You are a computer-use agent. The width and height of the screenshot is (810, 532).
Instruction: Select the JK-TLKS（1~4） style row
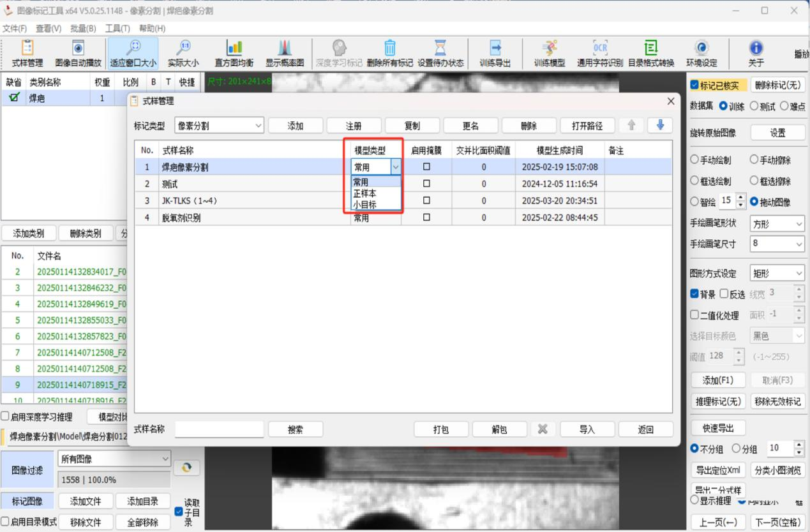coord(403,201)
